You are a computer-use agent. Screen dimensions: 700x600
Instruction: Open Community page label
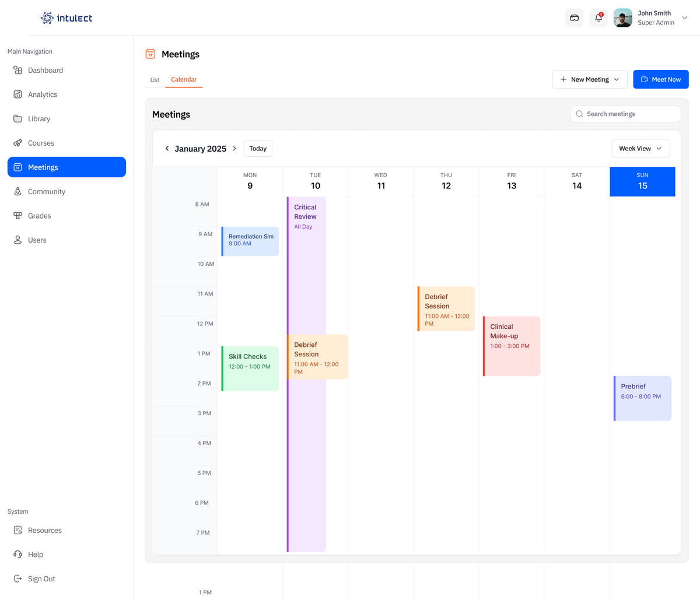(x=47, y=191)
